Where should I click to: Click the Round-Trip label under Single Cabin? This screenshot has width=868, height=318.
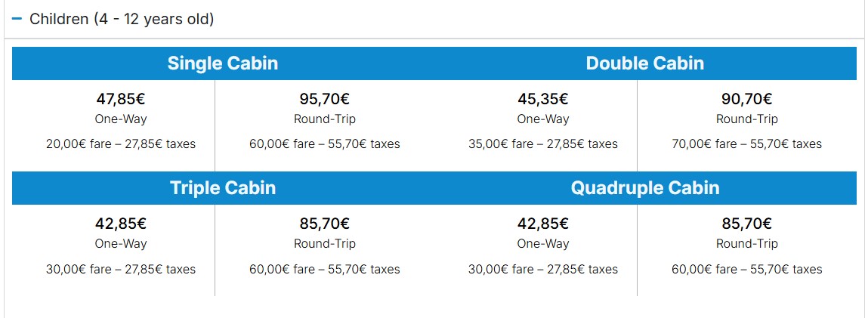tap(324, 119)
